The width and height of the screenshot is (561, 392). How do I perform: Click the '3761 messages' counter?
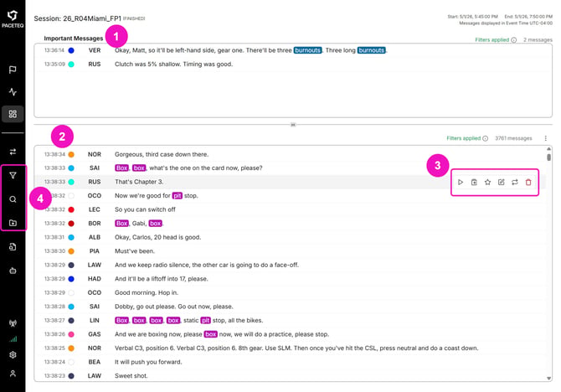click(x=513, y=138)
